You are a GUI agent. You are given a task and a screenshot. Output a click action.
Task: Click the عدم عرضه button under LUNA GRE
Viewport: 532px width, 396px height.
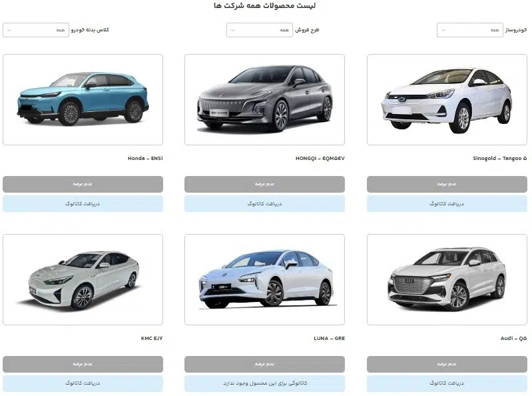click(264, 364)
